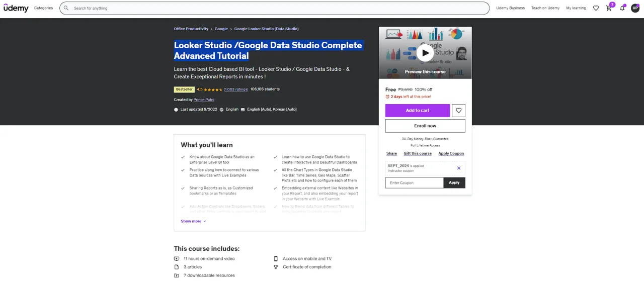
Task: Open the shopping cart icon
Action: 609,8
